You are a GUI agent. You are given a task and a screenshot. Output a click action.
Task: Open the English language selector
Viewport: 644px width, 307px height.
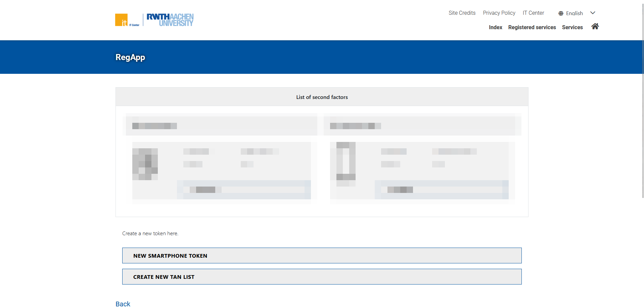pyautogui.click(x=574, y=13)
